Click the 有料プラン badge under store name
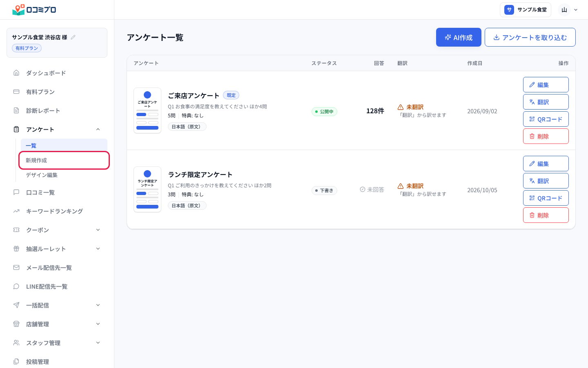 coord(27,48)
